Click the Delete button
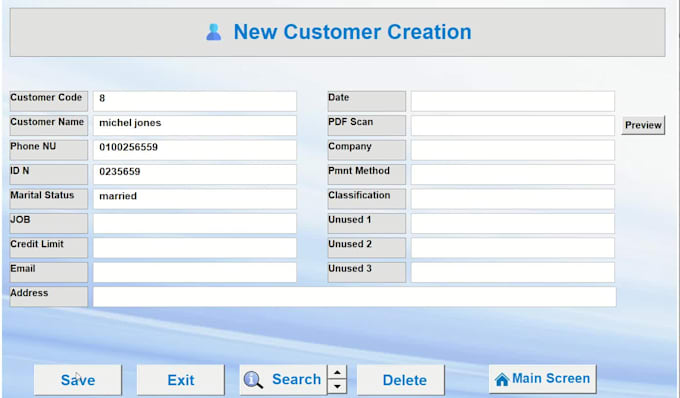This screenshot has width=680, height=398. (401, 380)
